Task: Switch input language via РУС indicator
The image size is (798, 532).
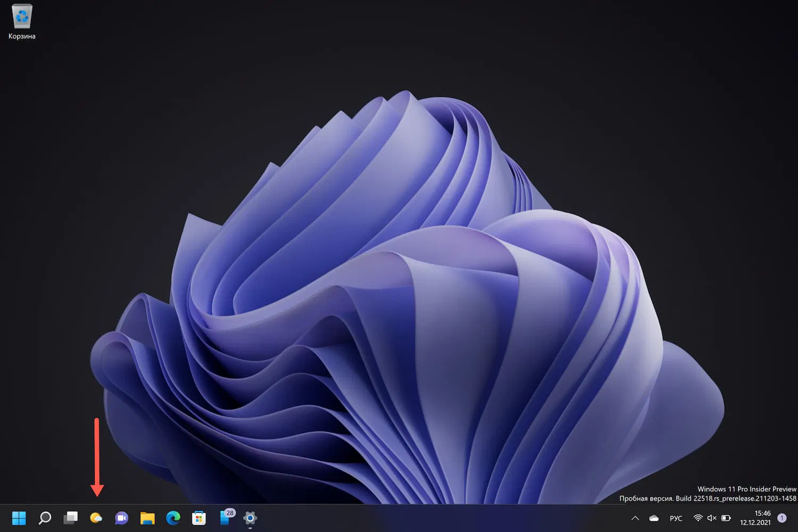Action: (x=676, y=518)
